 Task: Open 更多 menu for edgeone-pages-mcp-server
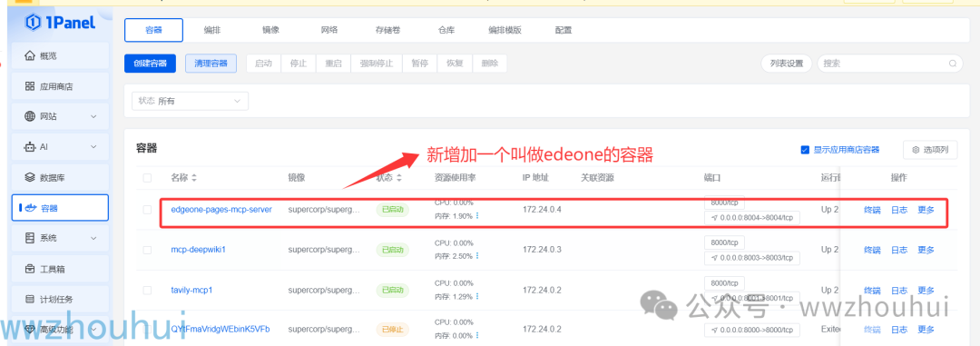[x=926, y=210]
